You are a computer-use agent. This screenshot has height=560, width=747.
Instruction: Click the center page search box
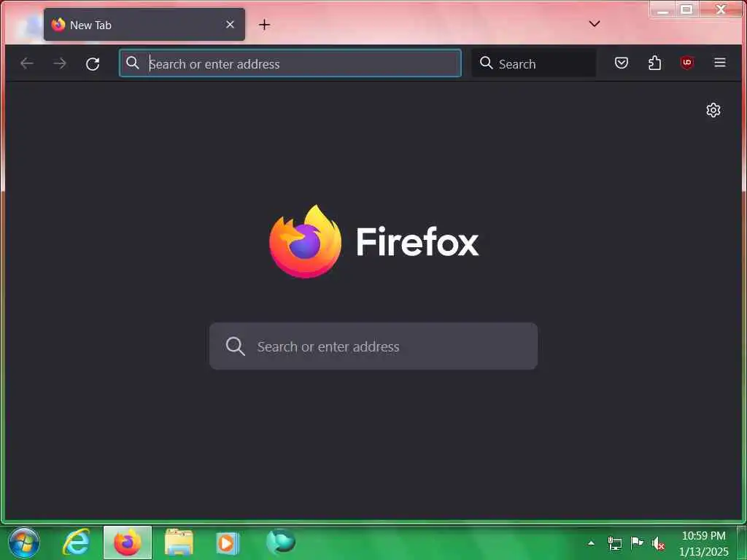point(373,346)
